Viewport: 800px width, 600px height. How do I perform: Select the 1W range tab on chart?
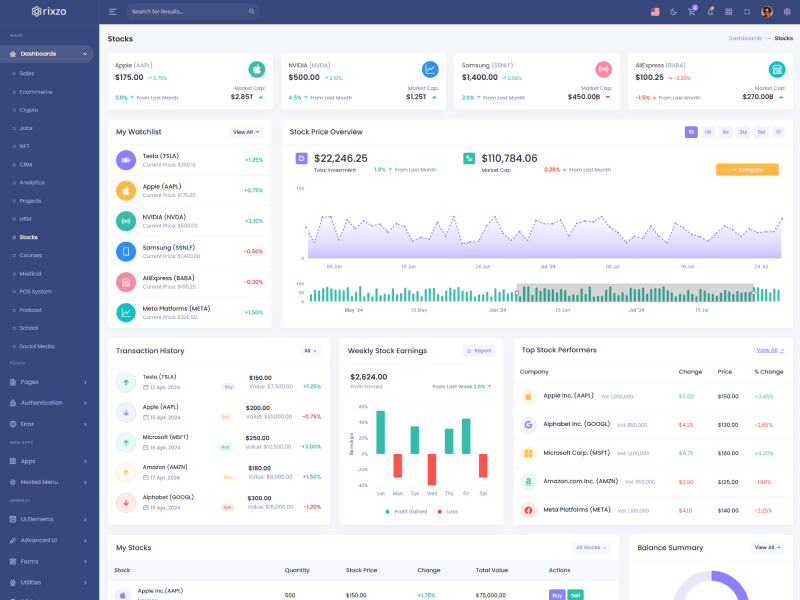tap(708, 132)
